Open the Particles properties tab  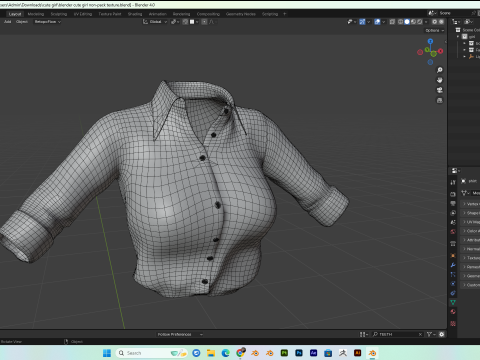pos(453,274)
